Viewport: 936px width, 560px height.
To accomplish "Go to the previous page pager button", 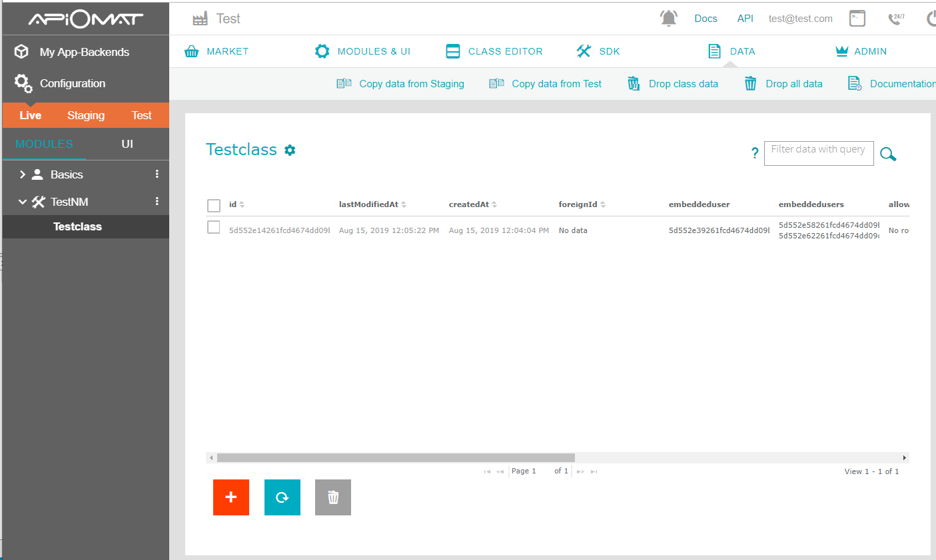I will click(500, 471).
